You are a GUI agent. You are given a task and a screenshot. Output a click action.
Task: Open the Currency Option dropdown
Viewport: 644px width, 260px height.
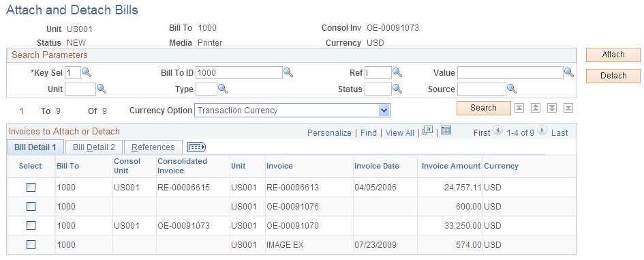[292, 111]
